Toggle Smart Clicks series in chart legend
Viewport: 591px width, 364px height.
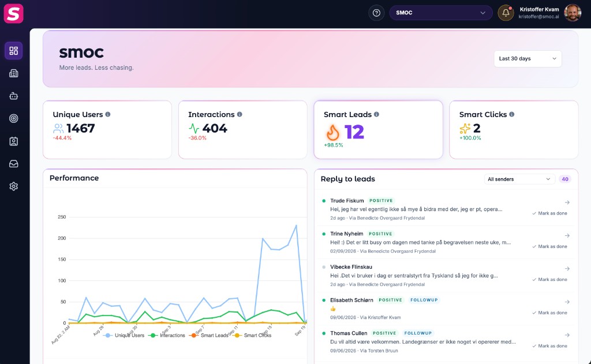[x=252, y=335]
